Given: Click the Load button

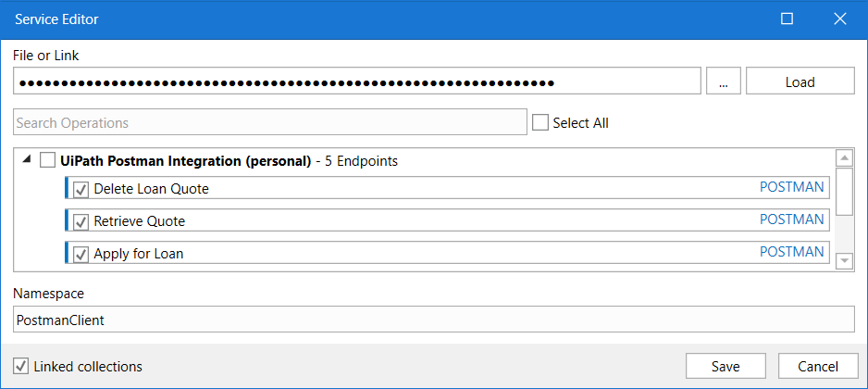Looking at the screenshot, I should point(800,82).
